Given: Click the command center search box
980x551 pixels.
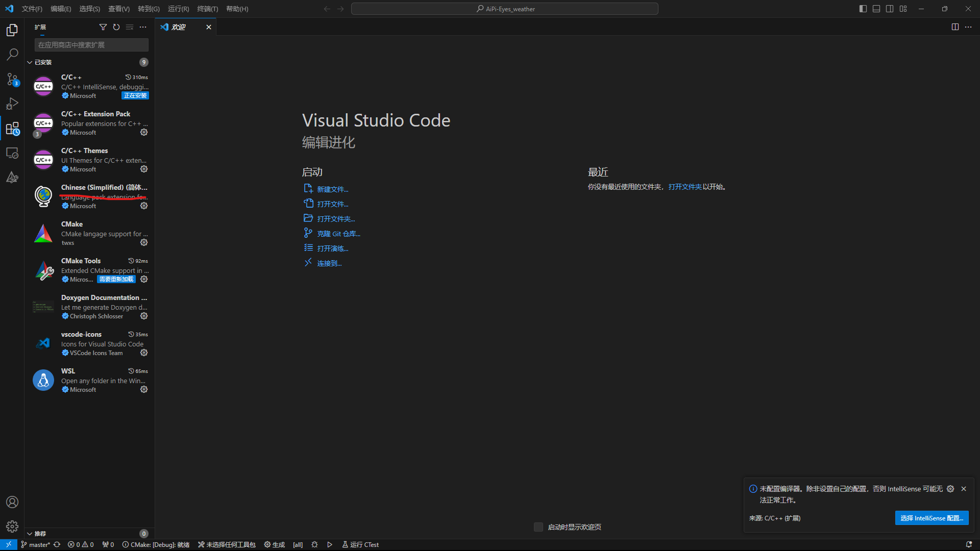Looking at the screenshot, I should (505, 9).
